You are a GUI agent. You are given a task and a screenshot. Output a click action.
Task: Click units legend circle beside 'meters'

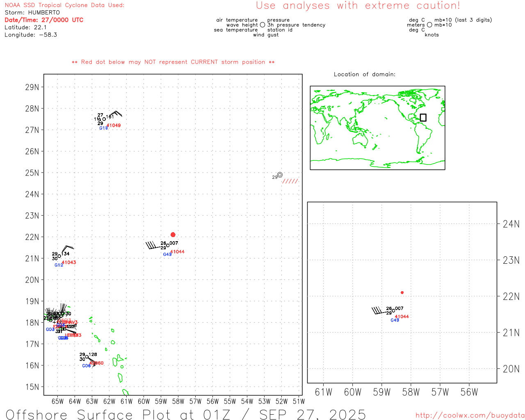[429, 25]
